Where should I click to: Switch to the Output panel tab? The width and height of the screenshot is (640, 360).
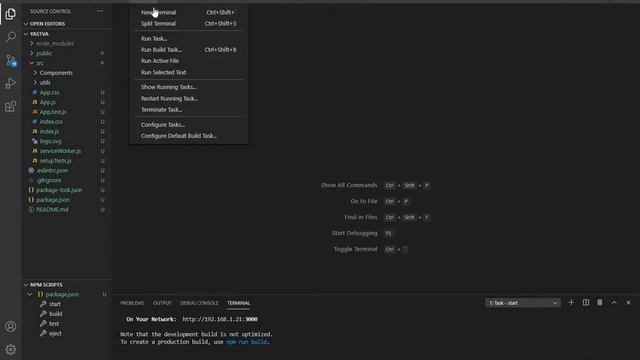(162, 303)
